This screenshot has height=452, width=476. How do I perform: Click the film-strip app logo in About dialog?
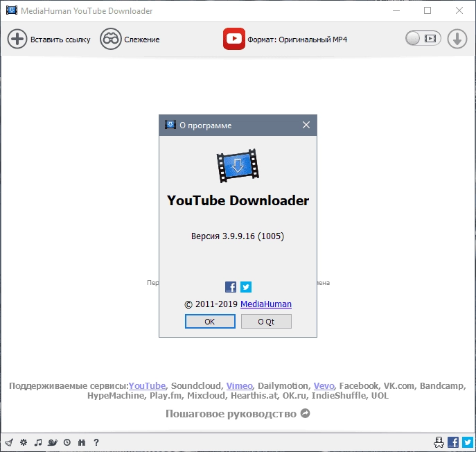(x=238, y=166)
